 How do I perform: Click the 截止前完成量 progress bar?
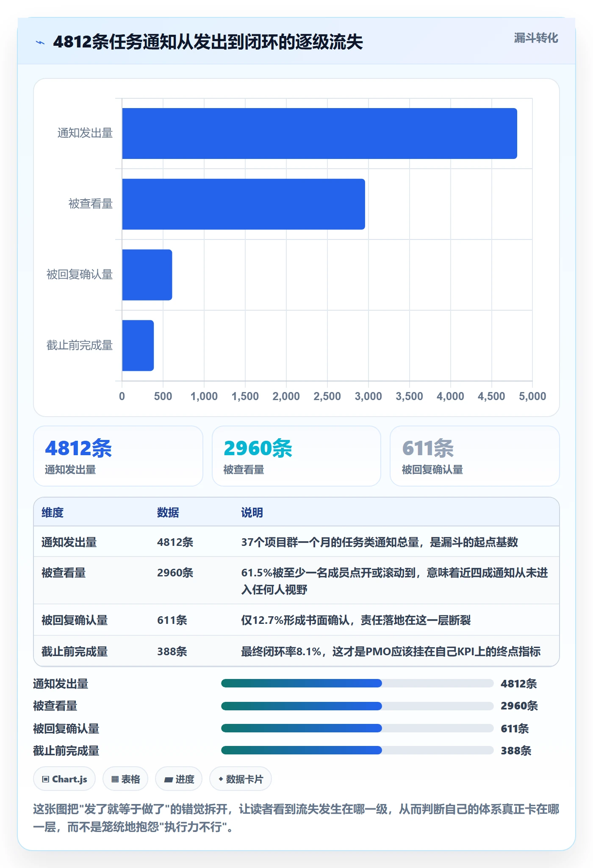pyautogui.click(x=357, y=750)
